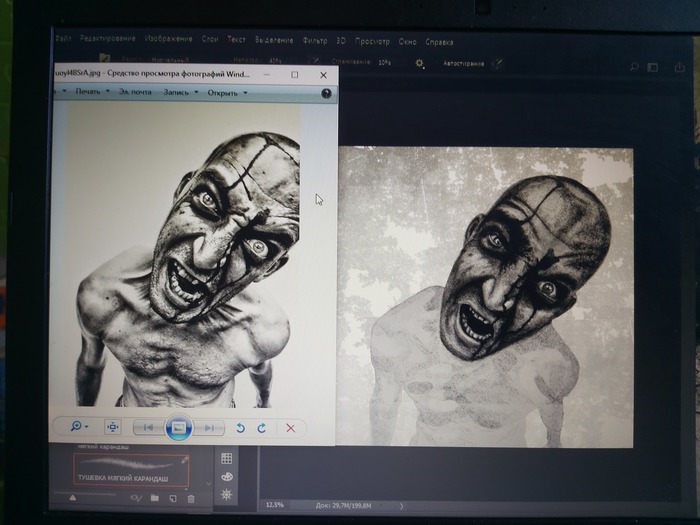Expand the Запись dropdown
The width and height of the screenshot is (700, 525).
pos(180,93)
